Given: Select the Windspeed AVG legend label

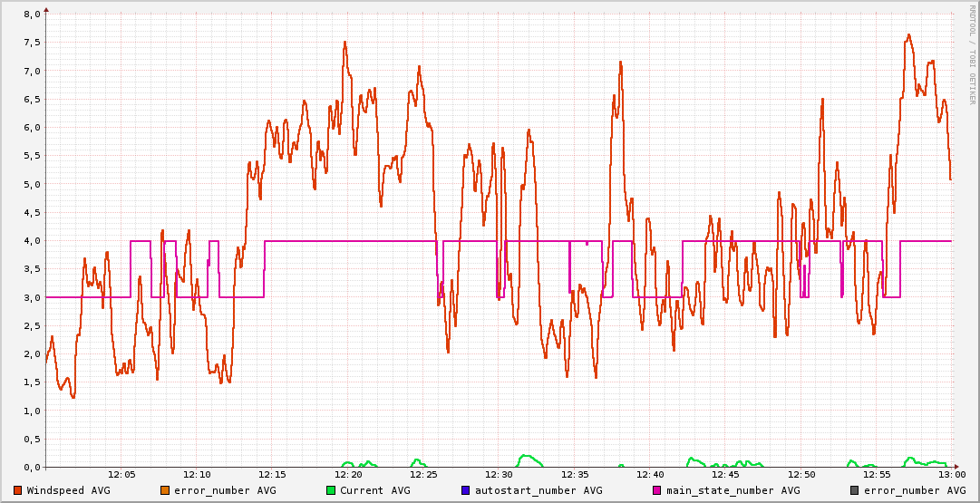Looking at the screenshot, I should pos(68,490).
